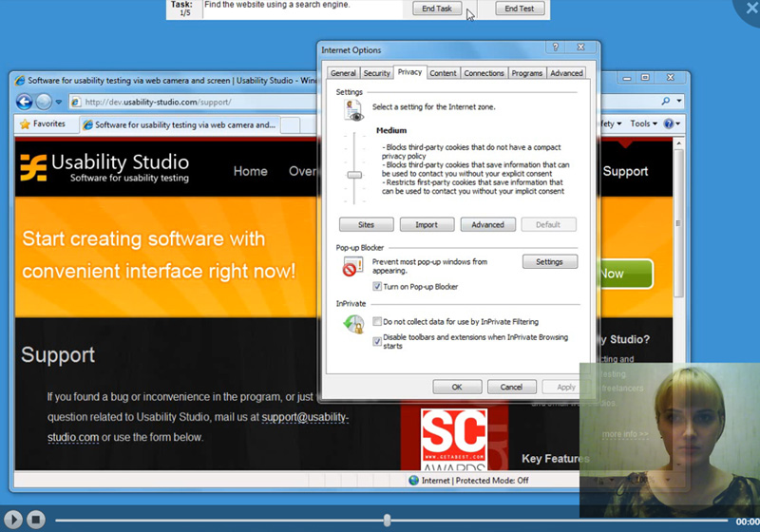Expand the search provider dropdown arrow

pyautogui.click(x=679, y=101)
